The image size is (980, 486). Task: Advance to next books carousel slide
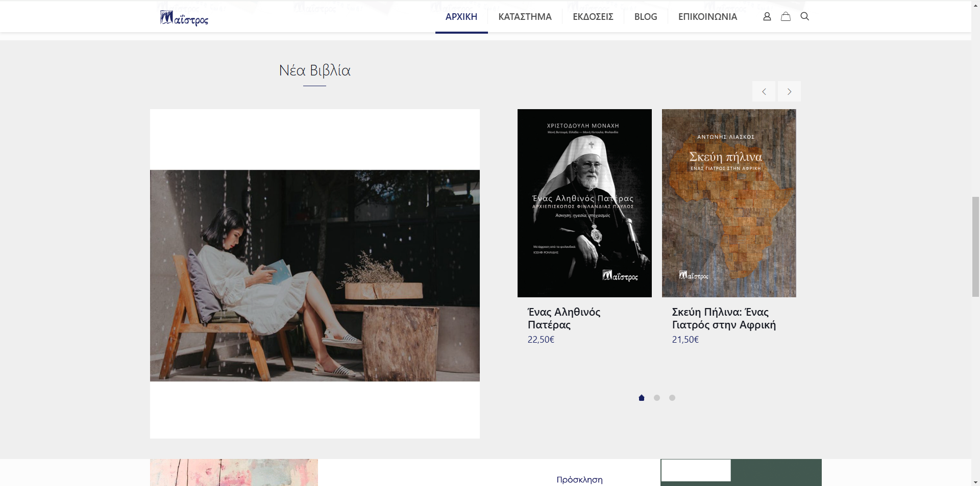coord(789,91)
